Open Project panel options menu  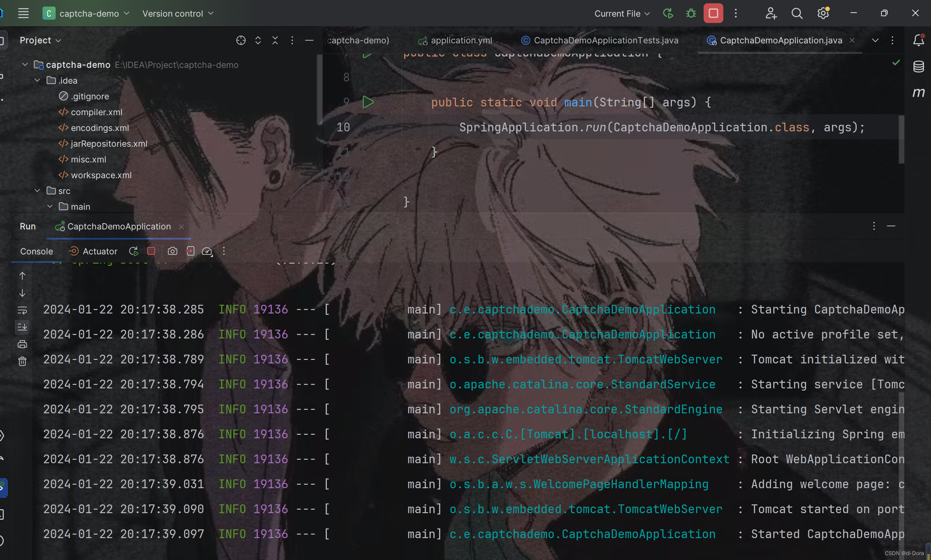(292, 40)
